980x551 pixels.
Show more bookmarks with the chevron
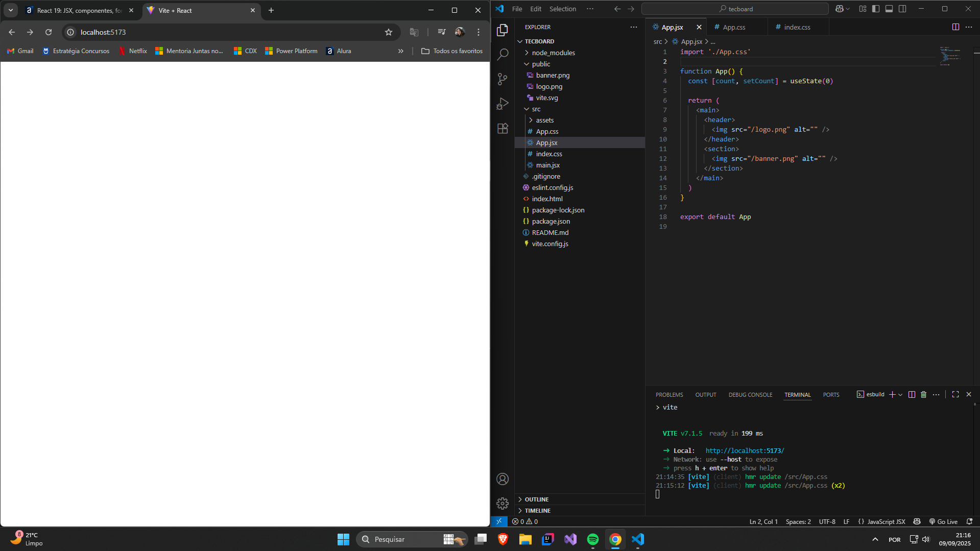pos(401,51)
